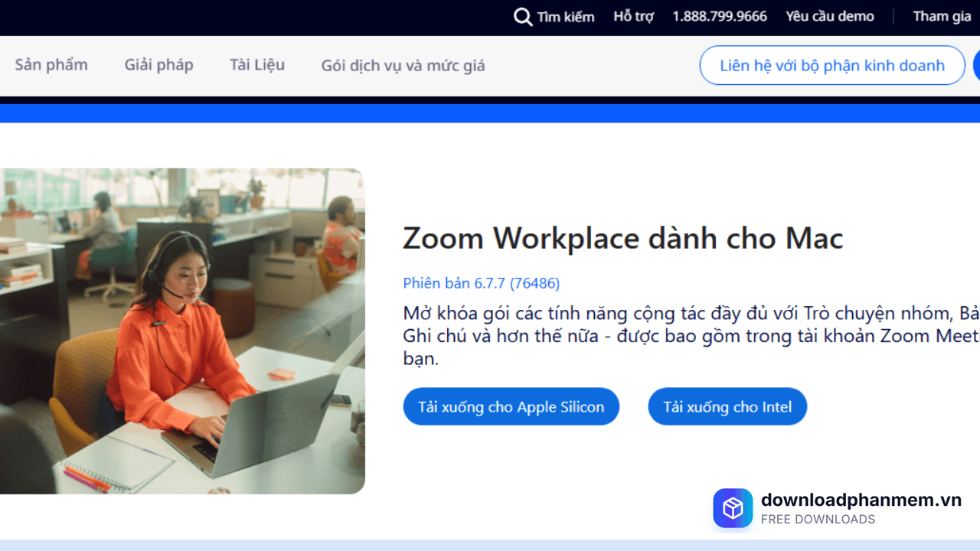Click the Tham gia link
Viewport: 980px width, 551px height.
[942, 17]
